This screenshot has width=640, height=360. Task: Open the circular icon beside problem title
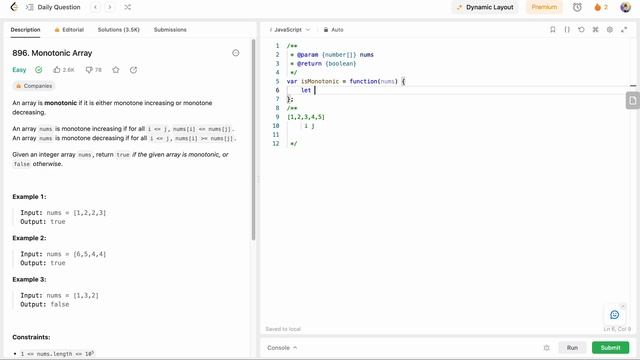236,53
